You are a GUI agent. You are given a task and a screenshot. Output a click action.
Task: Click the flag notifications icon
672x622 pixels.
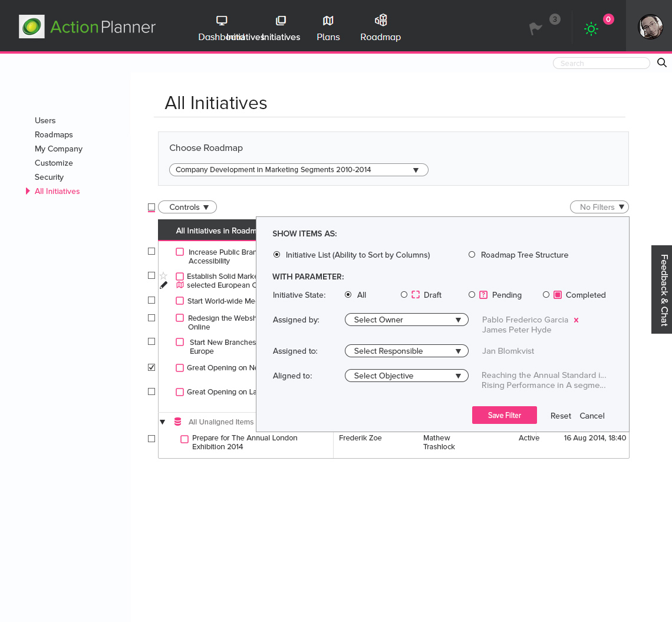(535, 29)
